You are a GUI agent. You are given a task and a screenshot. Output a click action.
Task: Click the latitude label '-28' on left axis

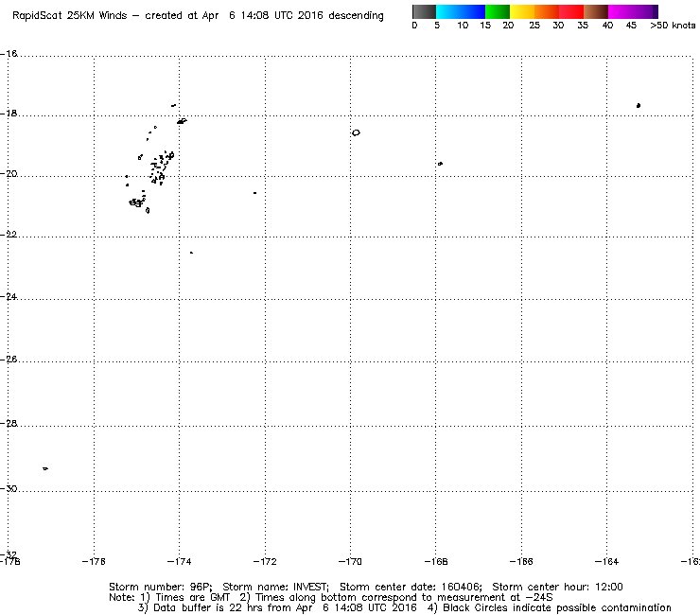[x=9, y=423]
